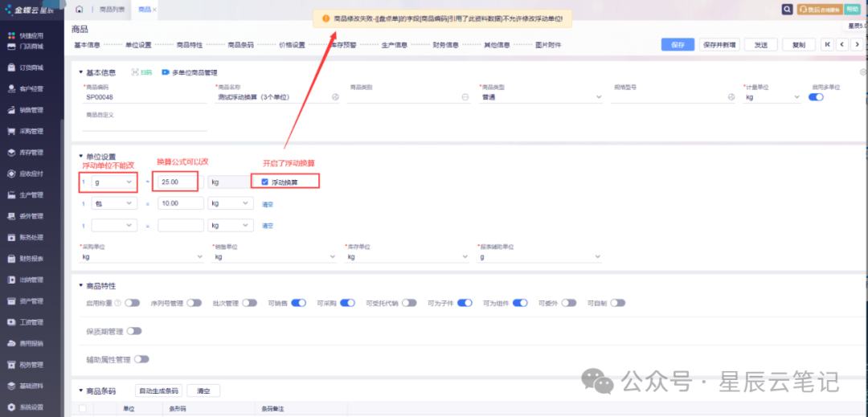Open 多单位商品管理 video guide
This screenshot has height=417, width=868.
coord(190,72)
